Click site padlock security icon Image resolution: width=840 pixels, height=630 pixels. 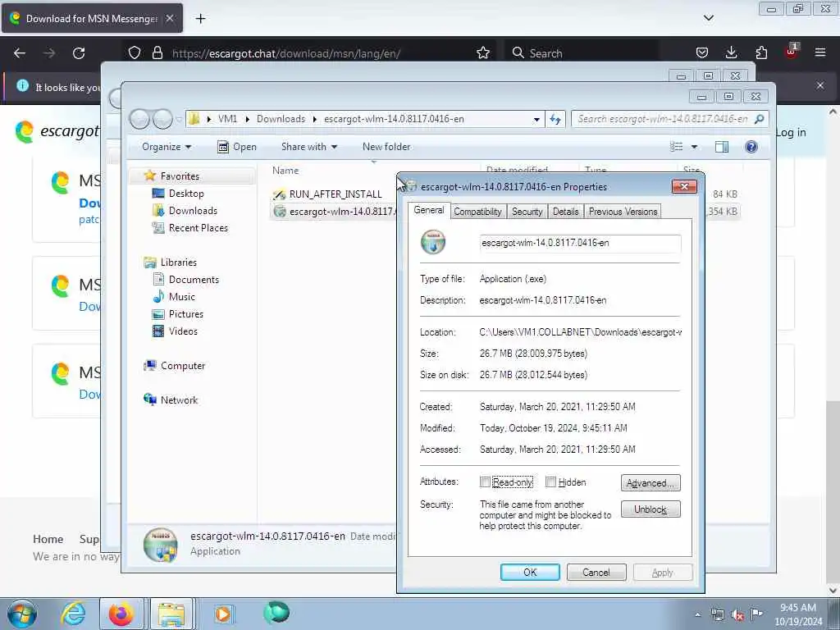157,53
